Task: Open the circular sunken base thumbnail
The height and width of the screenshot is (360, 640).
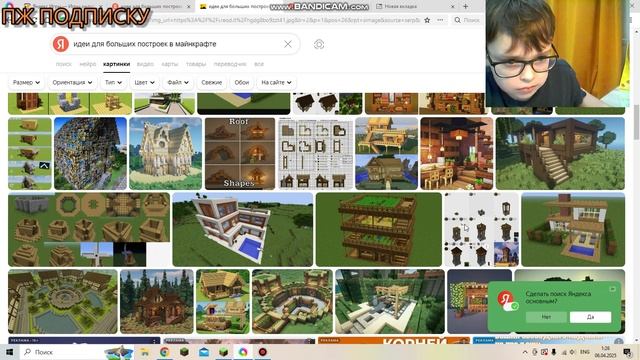Action: coord(292,301)
